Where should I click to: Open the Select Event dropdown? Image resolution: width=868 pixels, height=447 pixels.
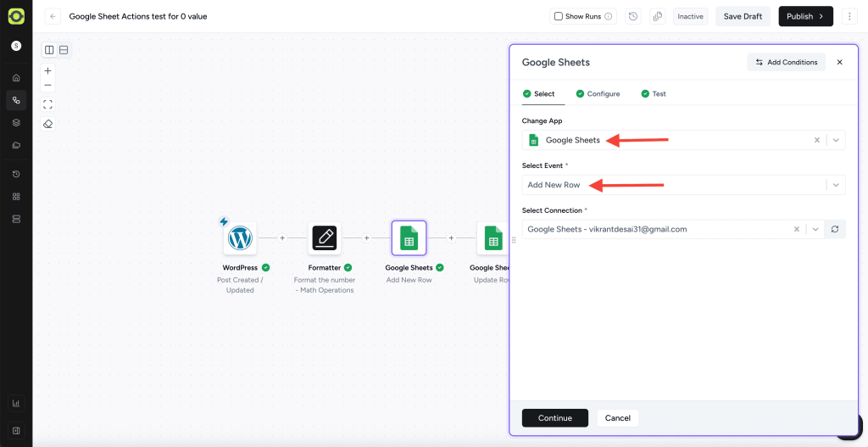click(836, 185)
